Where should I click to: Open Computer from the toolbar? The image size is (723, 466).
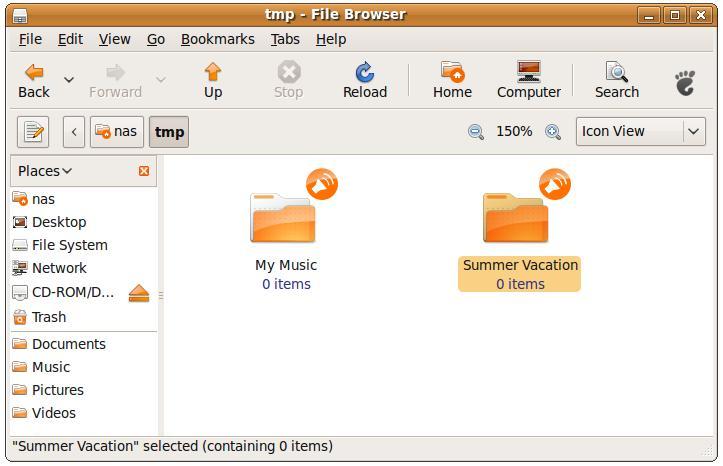tap(529, 80)
